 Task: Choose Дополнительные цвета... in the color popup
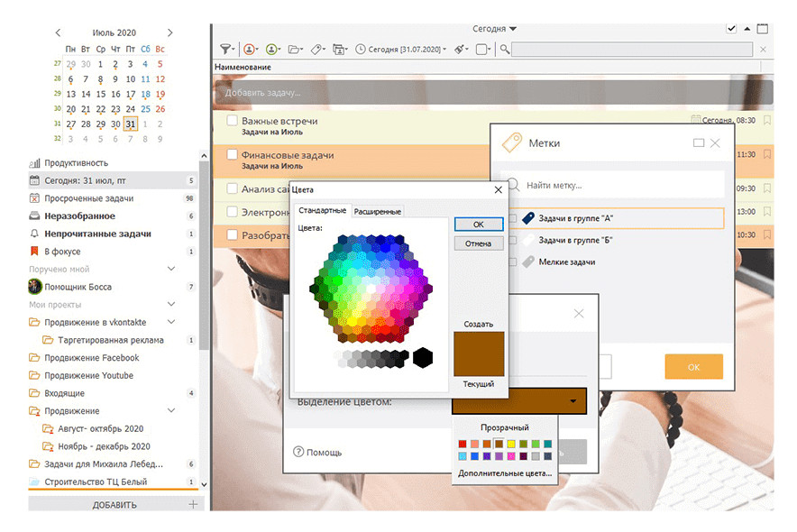point(505,473)
